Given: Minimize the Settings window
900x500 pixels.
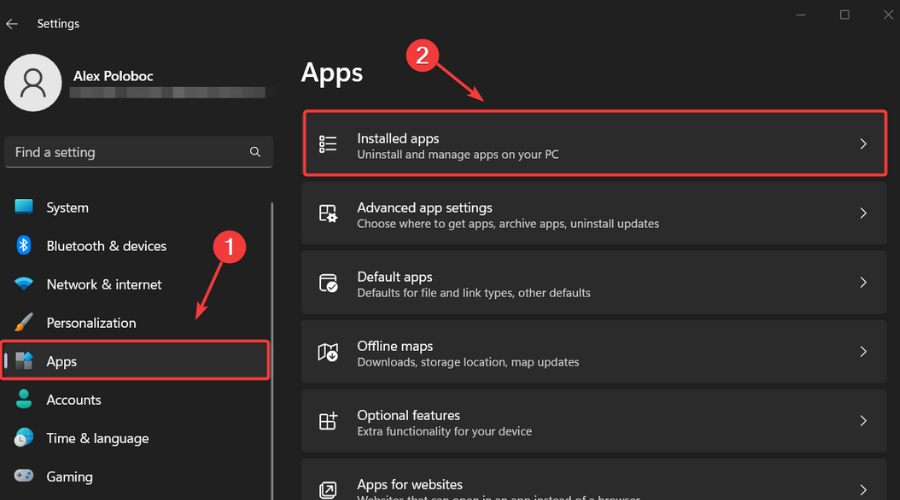Looking at the screenshot, I should [801, 15].
